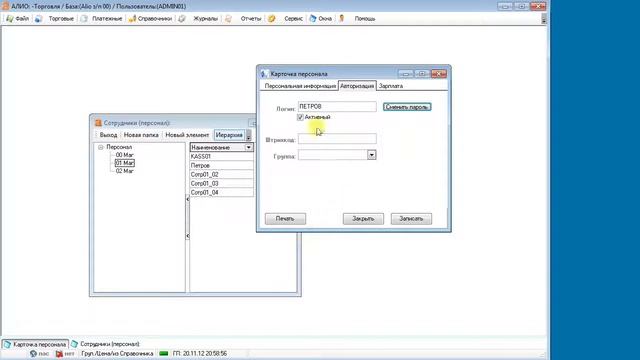Open the Отчеты menu
This screenshot has width=640, height=360.
[x=251, y=19]
